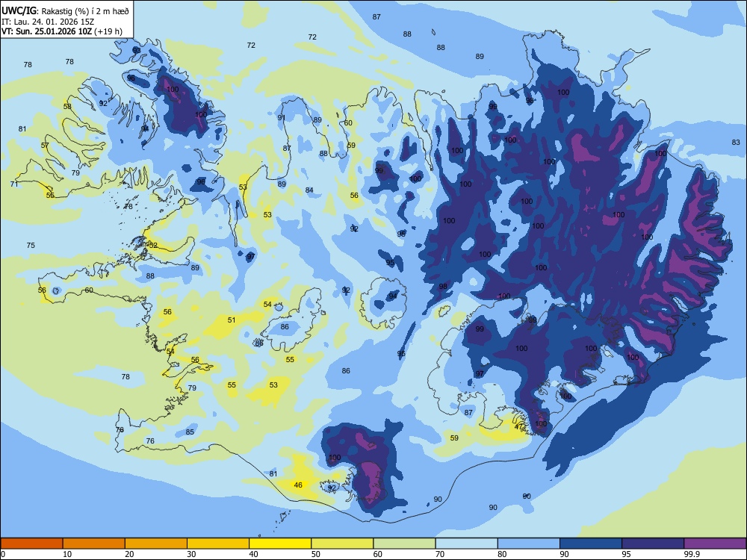This screenshot has height=560, width=747.
Task: Click the legend scale label 99.9
Action: tap(691, 554)
